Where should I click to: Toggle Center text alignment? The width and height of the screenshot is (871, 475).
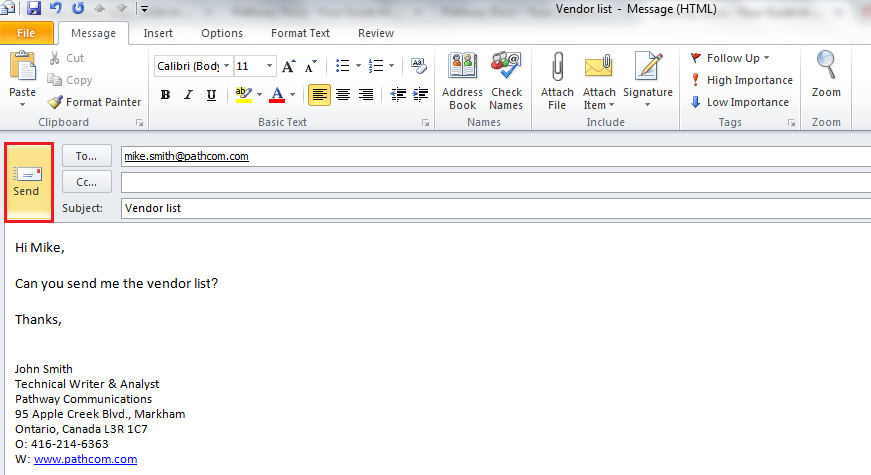click(343, 95)
